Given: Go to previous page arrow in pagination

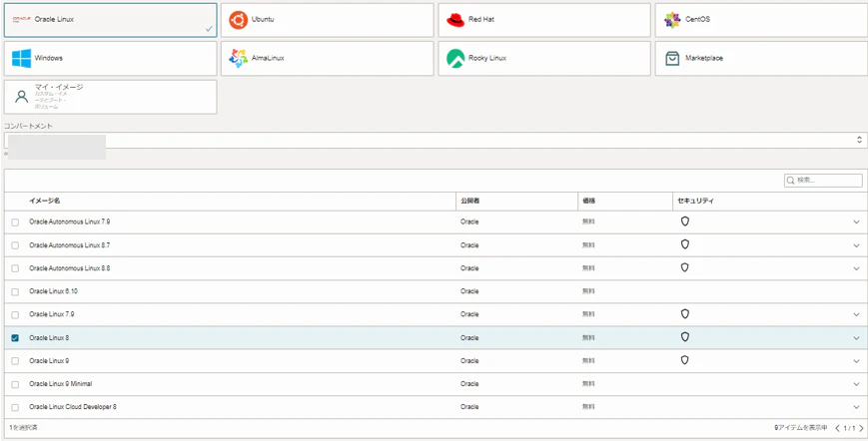Looking at the screenshot, I should tap(837, 428).
